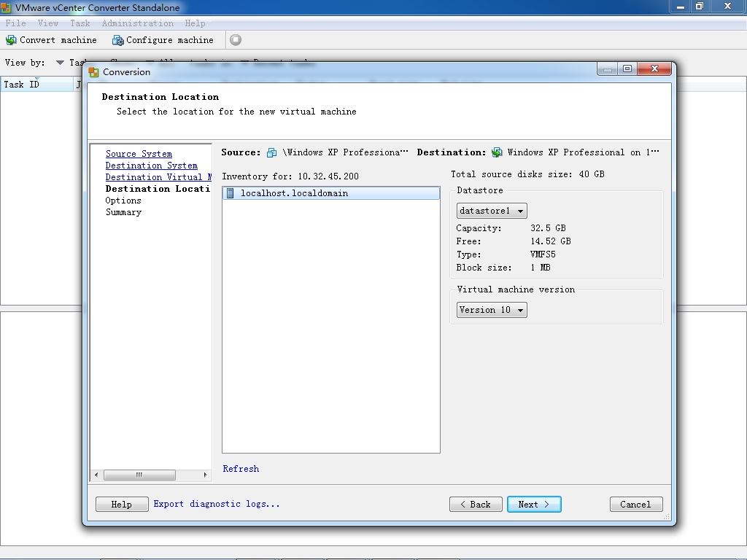Go to the Destination System step
Screen dimensions: 747x560
152,166
